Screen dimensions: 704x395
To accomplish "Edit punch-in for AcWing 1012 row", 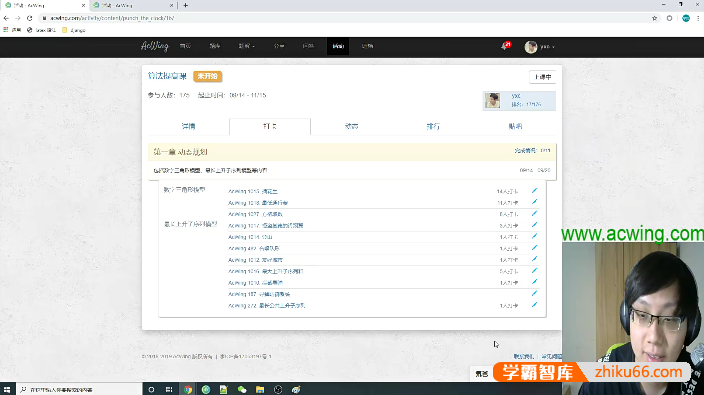I will coord(534,259).
